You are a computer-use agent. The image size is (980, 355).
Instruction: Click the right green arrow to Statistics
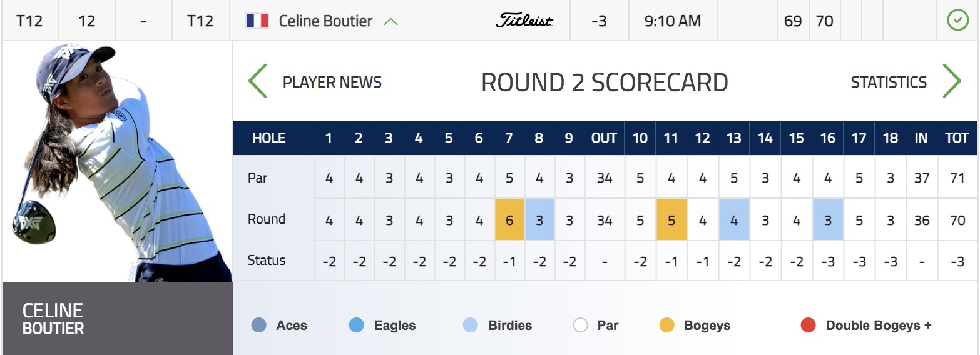(x=951, y=81)
